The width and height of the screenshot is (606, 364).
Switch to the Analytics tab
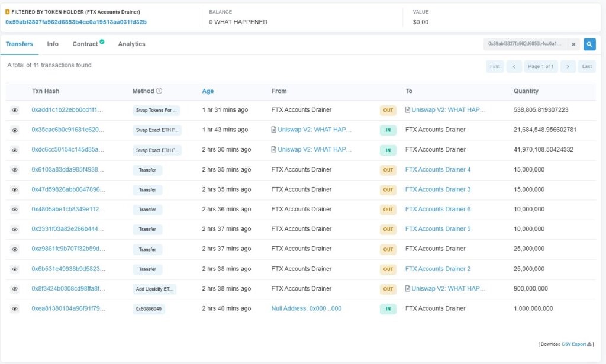click(x=132, y=44)
